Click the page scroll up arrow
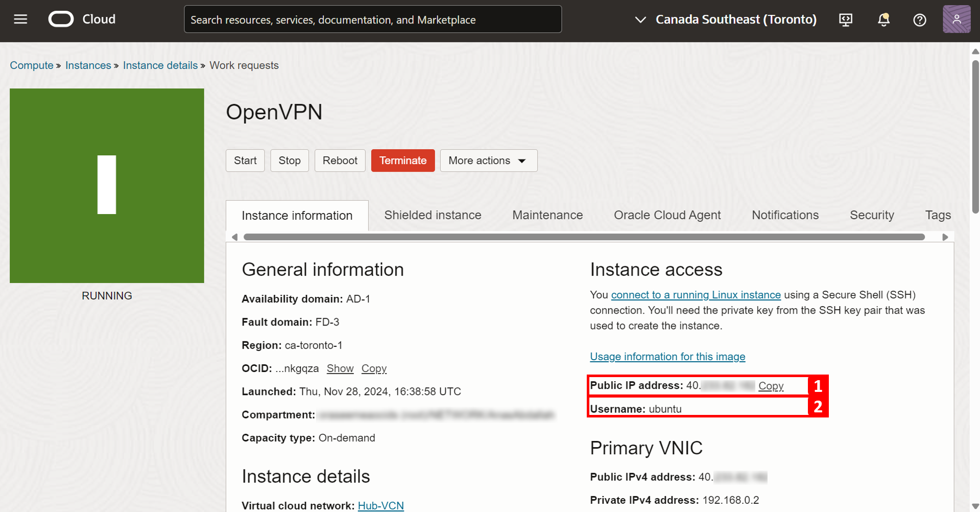The image size is (980, 512). pos(975,51)
